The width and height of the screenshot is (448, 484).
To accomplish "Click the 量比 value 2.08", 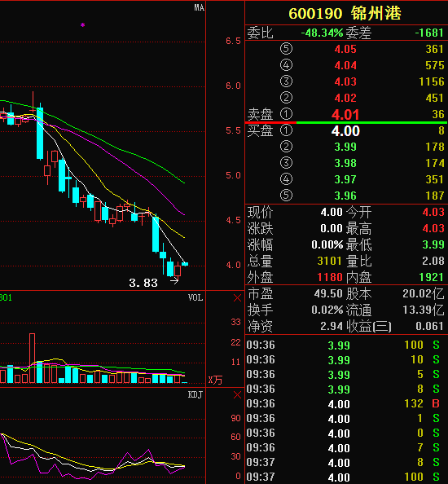I will [433, 261].
